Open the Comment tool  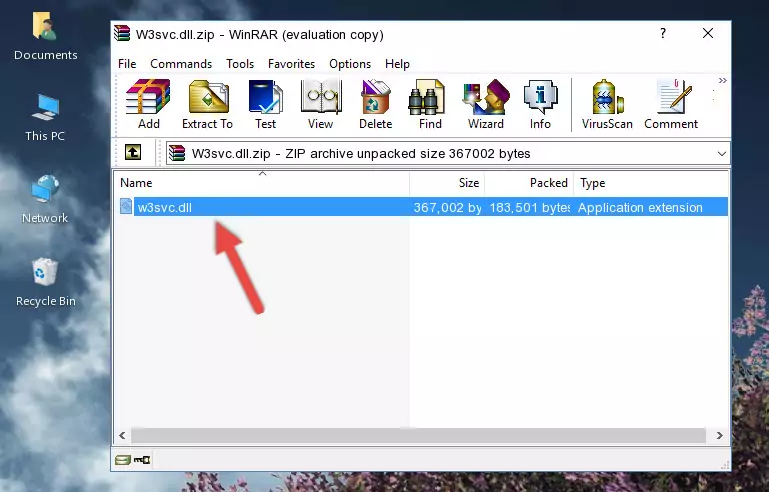(x=671, y=104)
